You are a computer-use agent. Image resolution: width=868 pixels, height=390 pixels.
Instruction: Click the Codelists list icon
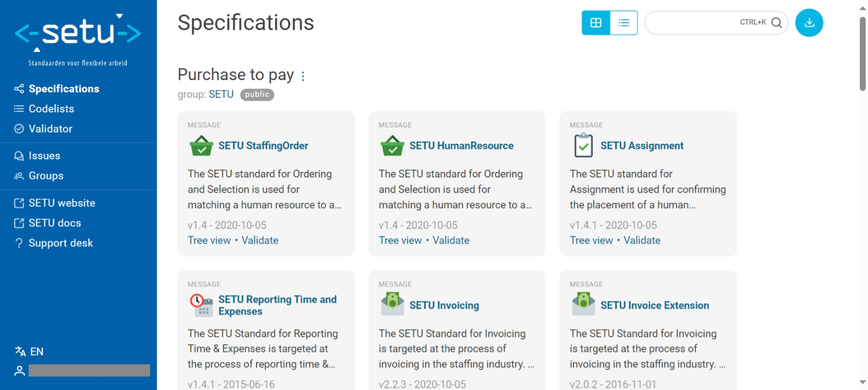pos(19,108)
